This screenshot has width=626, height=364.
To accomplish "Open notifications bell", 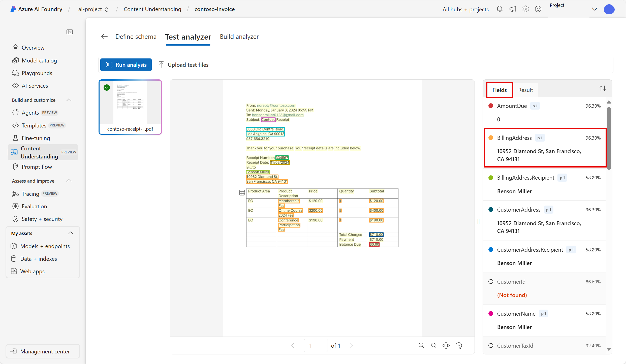I will tap(499, 9).
